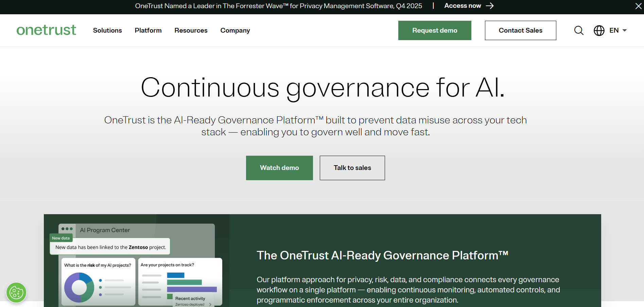Open the Solutions menu
Image resolution: width=644 pixels, height=307 pixels.
pos(107,30)
